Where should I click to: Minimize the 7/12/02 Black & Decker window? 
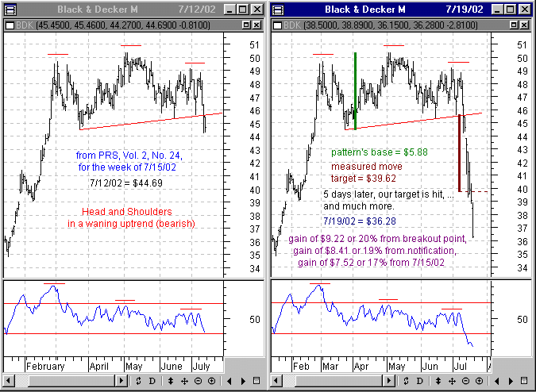tap(231, 10)
